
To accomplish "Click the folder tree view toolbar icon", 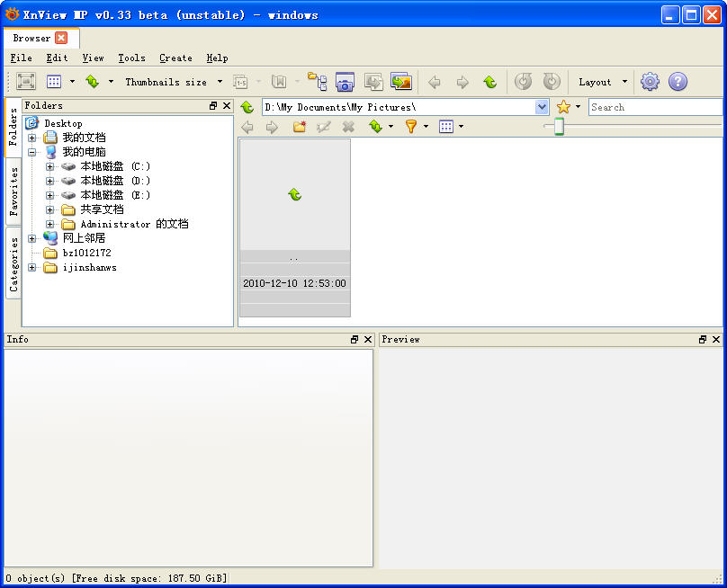I will click(317, 82).
